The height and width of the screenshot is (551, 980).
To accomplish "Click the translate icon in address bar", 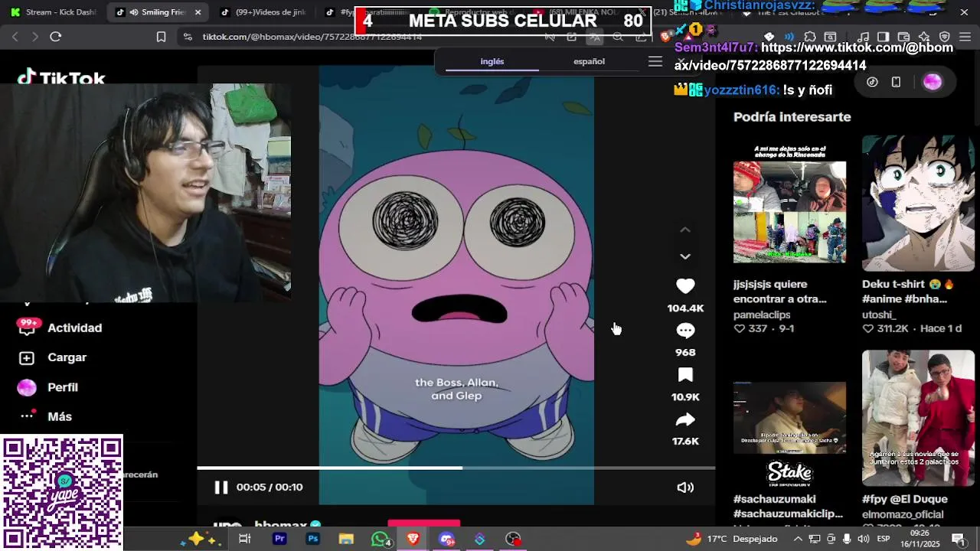I will coord(594,37).
